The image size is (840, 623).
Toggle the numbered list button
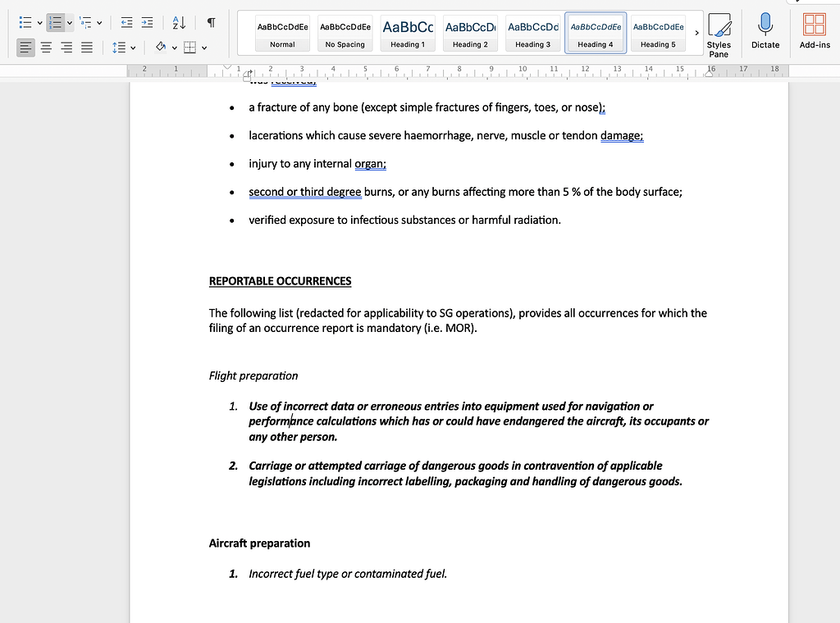coord(55,22)
